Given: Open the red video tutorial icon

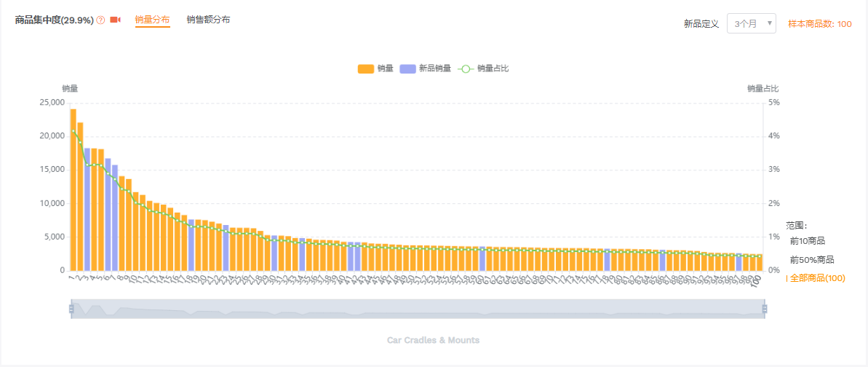Looking at the screenshot, I should (x=115, y=20).
